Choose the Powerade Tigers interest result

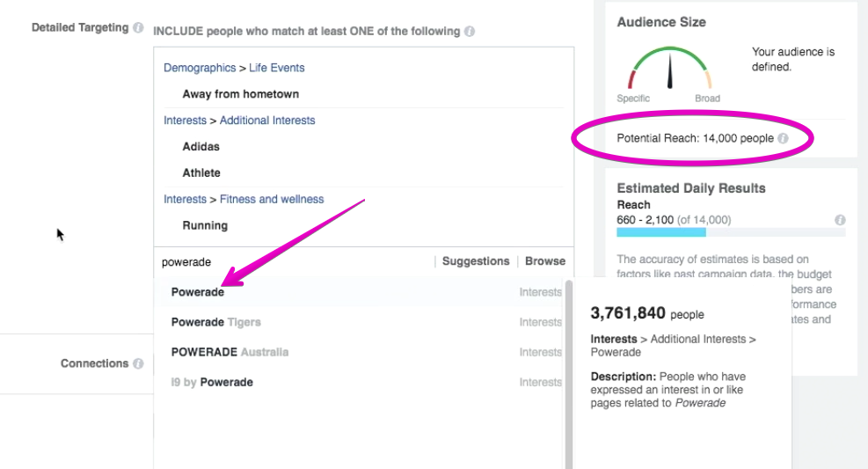(x=360, y=322)
